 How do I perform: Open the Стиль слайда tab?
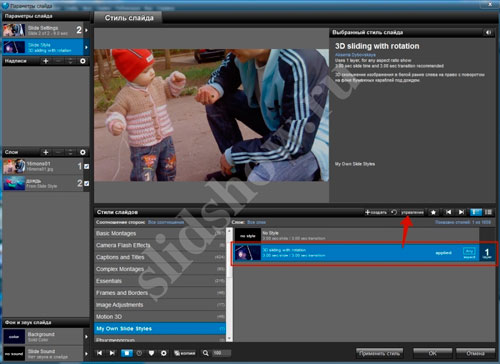[129, 18]
